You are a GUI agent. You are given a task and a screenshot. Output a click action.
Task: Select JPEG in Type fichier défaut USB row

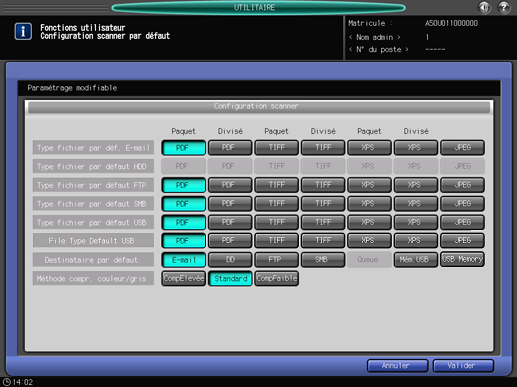[462, 222]
